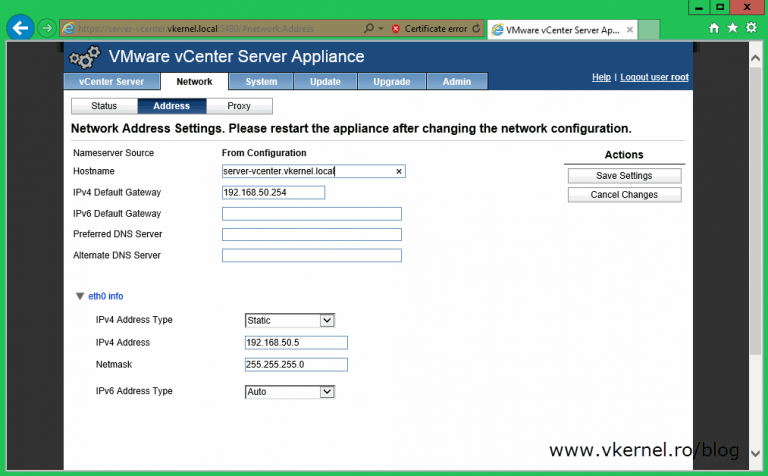This screenshot has width=768, height=476.
Task: Click Logout user root link
Action: tap(654, 77)
